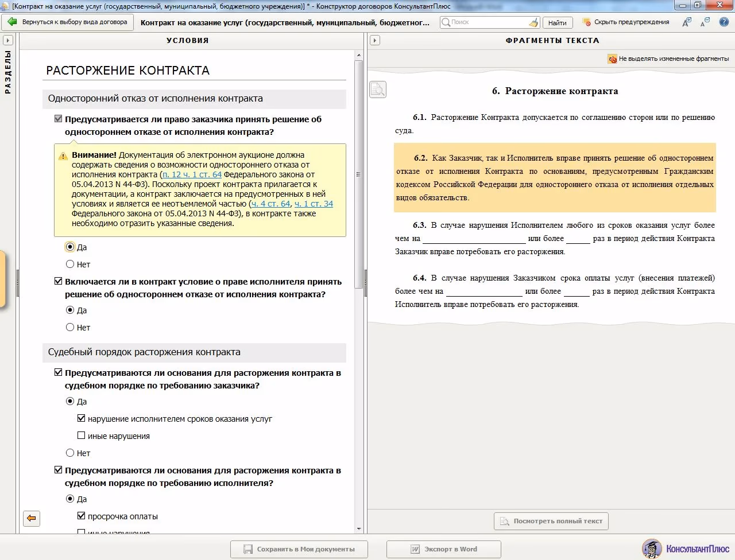The width and height of the screenshot is (735, 560).
Task: Click the search clear brush icon
Action: tap(533, 22)
